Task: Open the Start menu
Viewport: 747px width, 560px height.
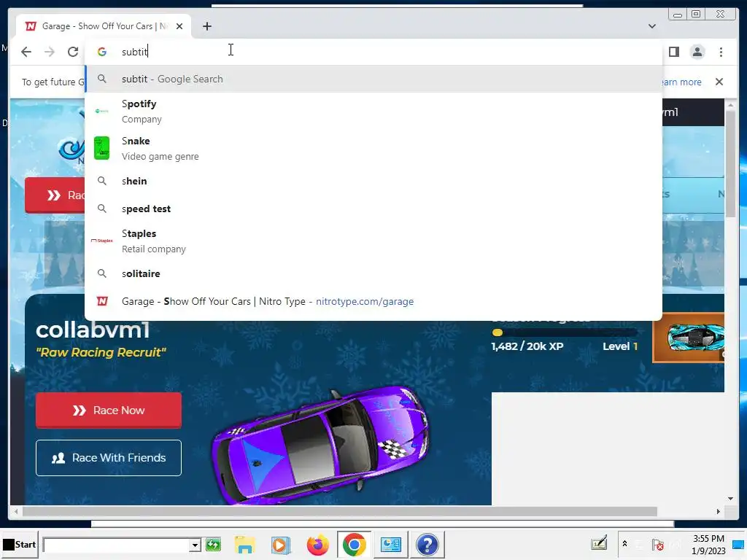Action: [19, 544]
